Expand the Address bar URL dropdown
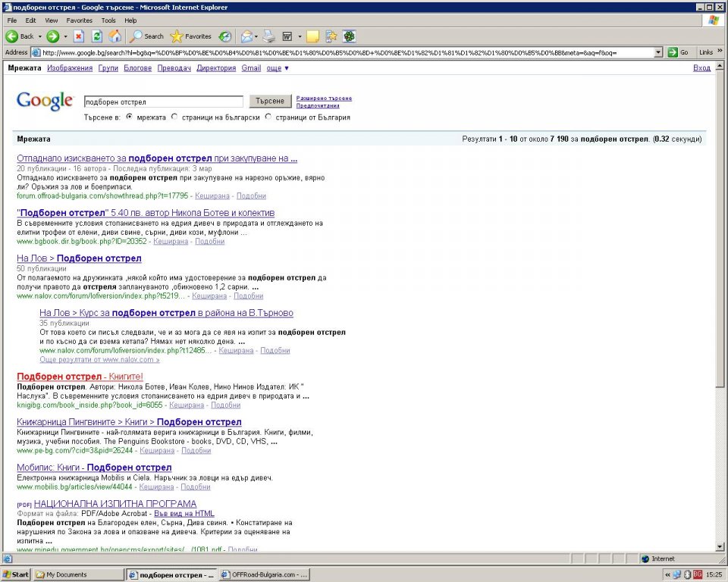The height and width of the screenshot is (582, 728). tap(658, 52)
